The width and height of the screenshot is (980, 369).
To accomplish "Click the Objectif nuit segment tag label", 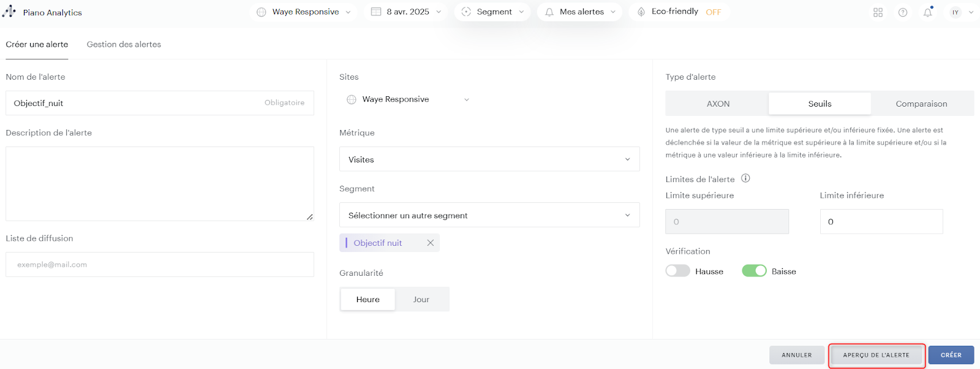I will coord(378,243).
